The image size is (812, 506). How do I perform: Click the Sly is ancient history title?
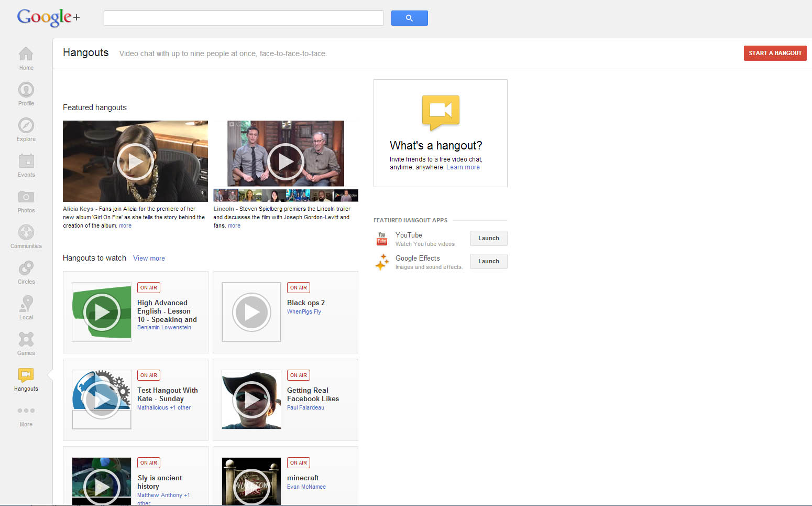pyautogui.click(x=160, y=482)
